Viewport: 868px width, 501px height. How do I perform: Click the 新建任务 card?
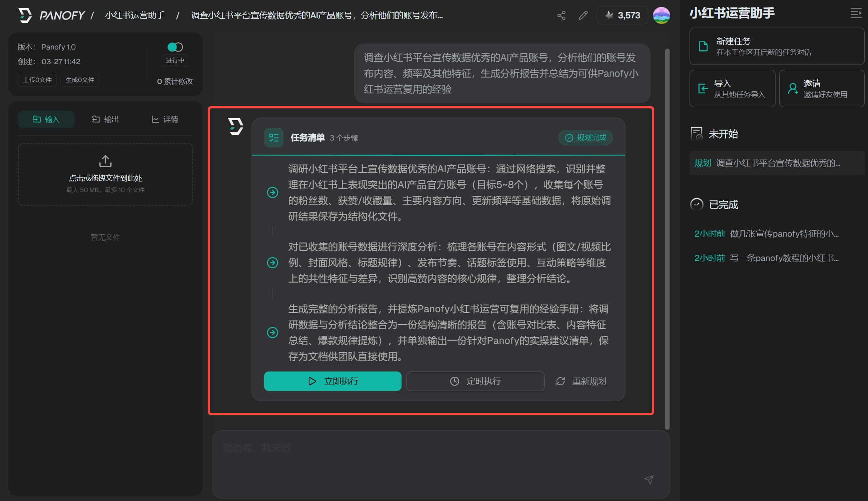tap(777, 46)
